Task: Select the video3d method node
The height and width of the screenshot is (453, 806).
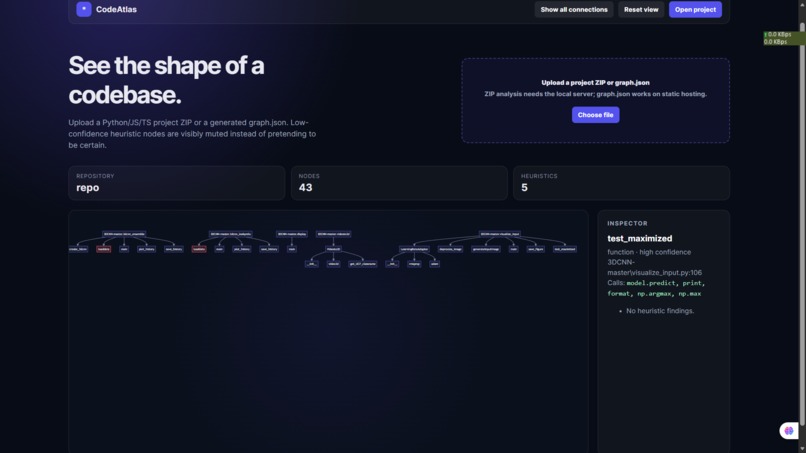Action: click(x=334, y=264)
